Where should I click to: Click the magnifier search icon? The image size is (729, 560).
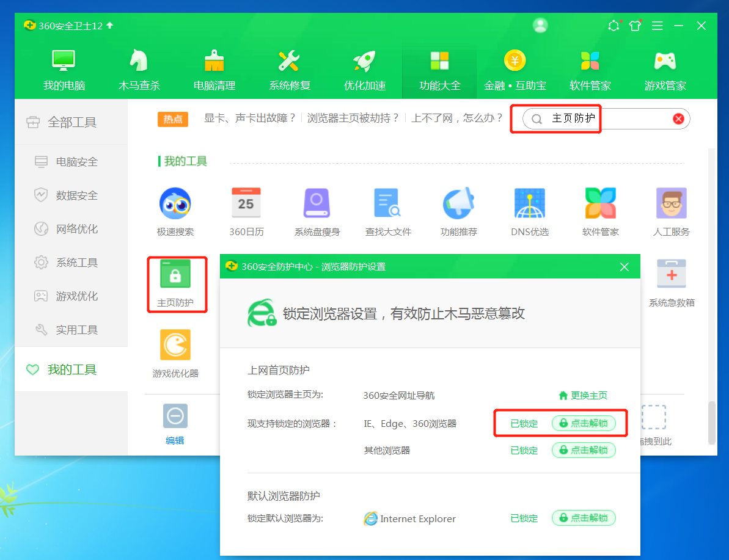(x=537, y=119)
